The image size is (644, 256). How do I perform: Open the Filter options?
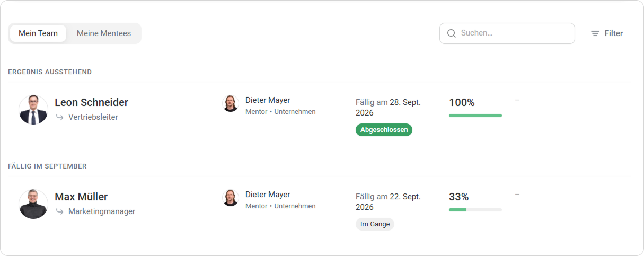pyautogui.click(x=607, y=33)
